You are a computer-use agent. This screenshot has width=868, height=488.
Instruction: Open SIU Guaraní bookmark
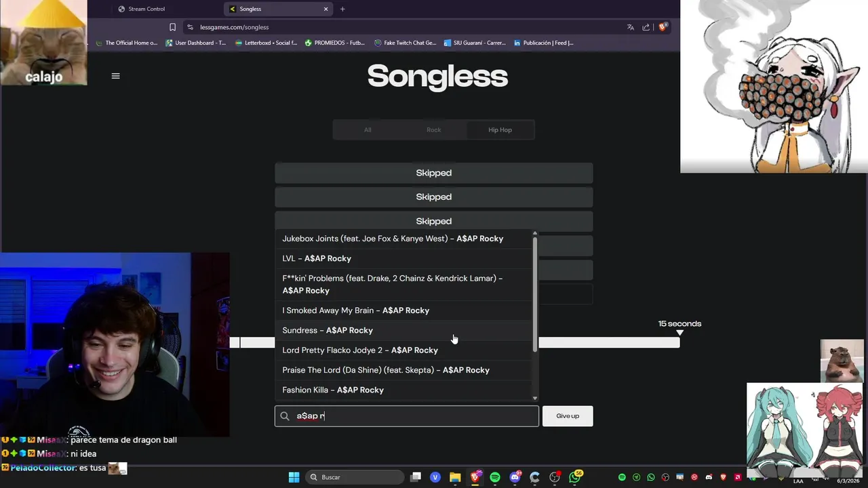(475, 43)
